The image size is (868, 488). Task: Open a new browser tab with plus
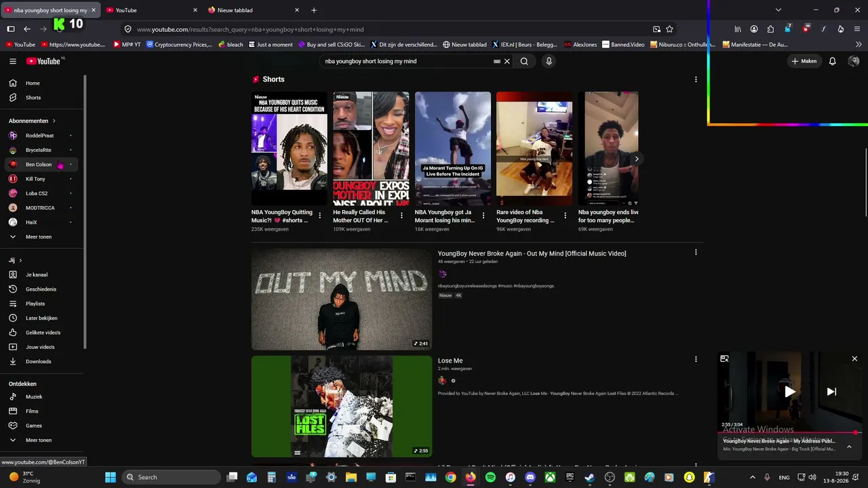point(313,10)
